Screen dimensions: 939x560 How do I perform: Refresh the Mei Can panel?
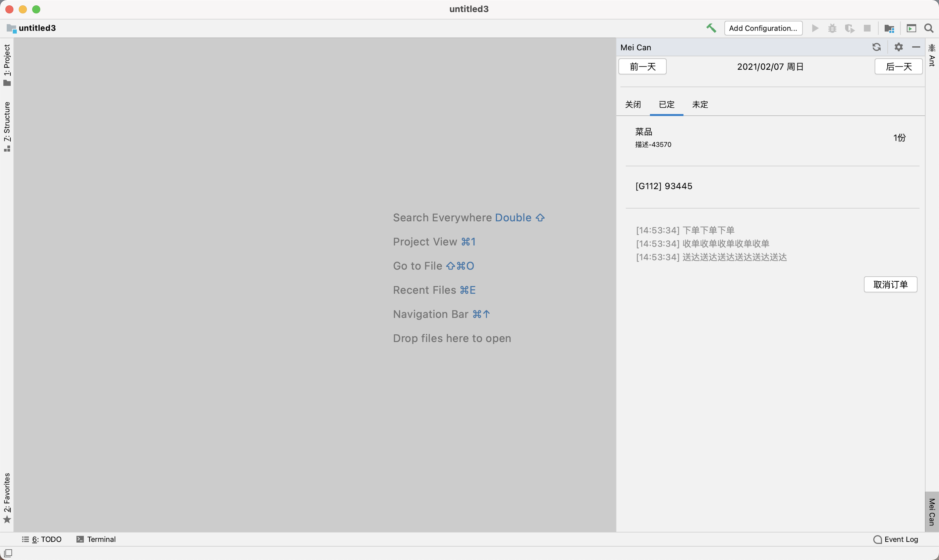[876, 47]
